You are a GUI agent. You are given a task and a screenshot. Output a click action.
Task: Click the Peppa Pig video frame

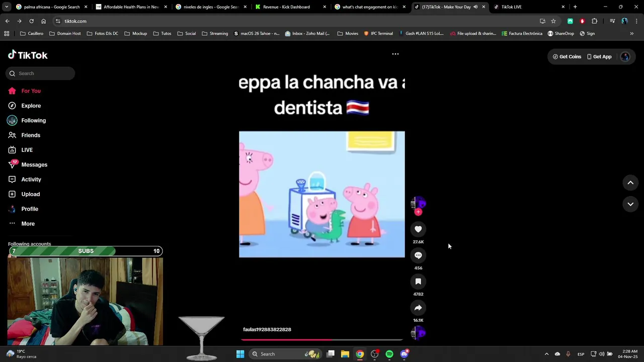point(322,195)
